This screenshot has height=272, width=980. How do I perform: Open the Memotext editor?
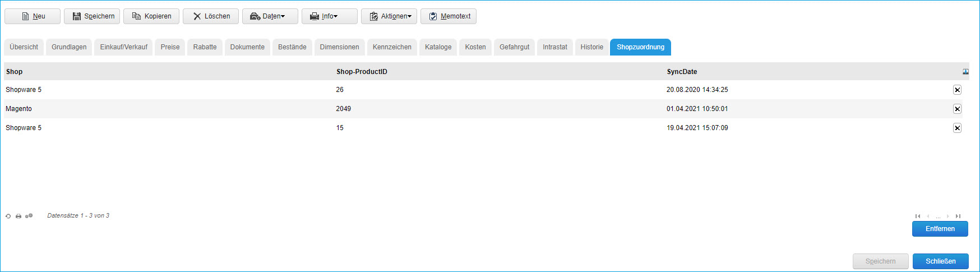449,16
